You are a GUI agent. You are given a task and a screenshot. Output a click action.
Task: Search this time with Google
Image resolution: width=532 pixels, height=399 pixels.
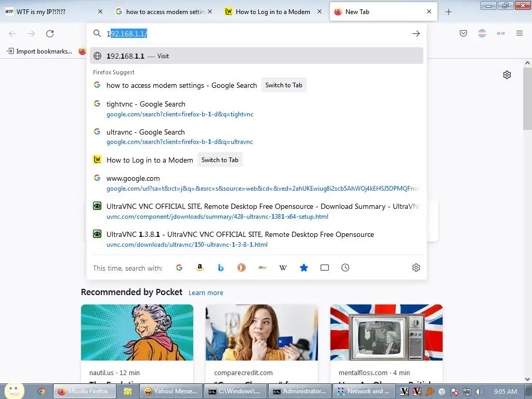click(179, 268)
